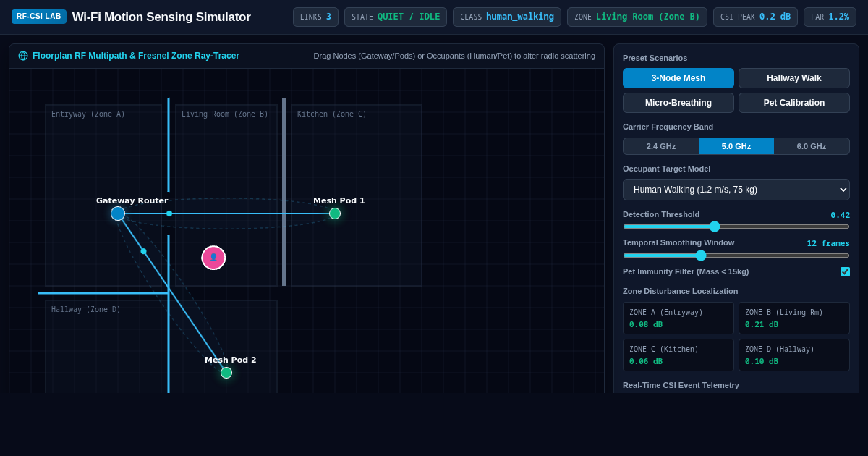Screen dimensions: 868x456
Task: Switch carrier band to 2.4 GHz
Action: pyautogui.click(x=661, y=146)
